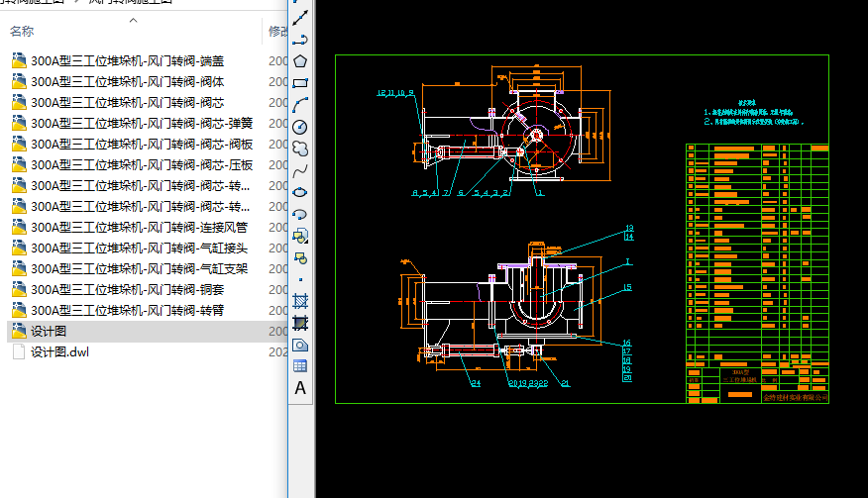868x498 pixels.
Task: Toggle sort direction chevron above 名称 column
Action: [x=133, y=21]
